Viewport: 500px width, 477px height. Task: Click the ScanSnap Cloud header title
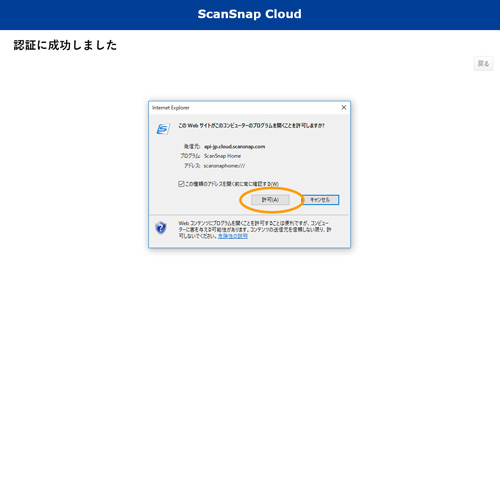(250, 14)
